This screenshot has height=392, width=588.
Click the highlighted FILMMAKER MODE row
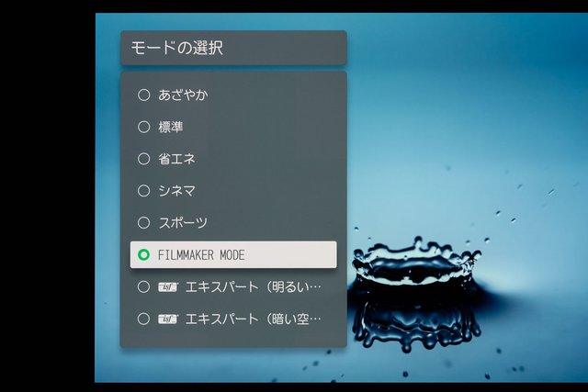coord(233,255)
